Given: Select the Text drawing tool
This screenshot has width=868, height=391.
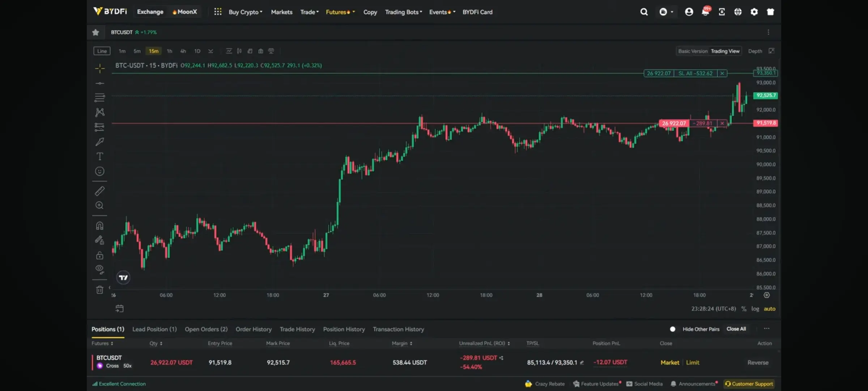Looking at the screenshot, I should tap(100, 156).
